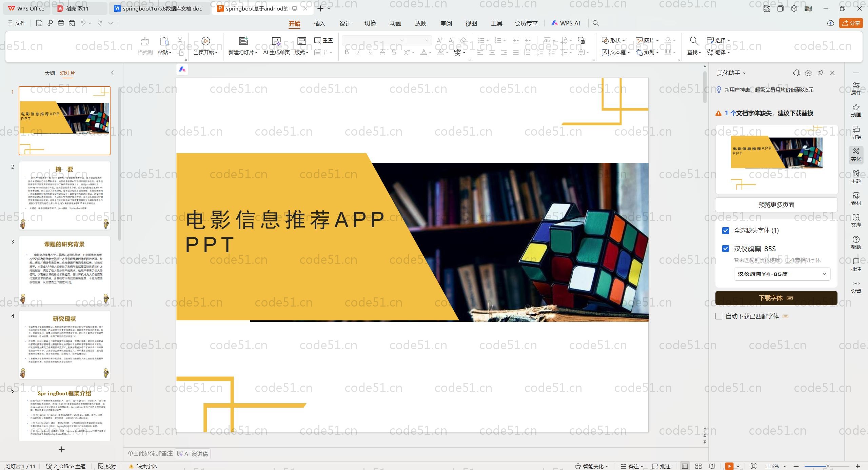Pin the beautify assistant panel
This screenshot has width=868, height=470.
pyautogui.click(x=821, y=73)
